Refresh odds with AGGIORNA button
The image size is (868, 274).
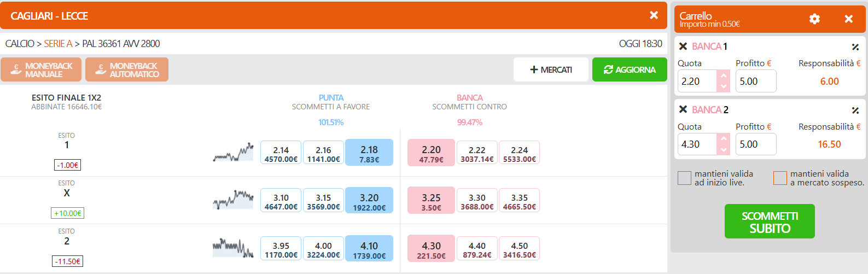(x=630, y=69)
